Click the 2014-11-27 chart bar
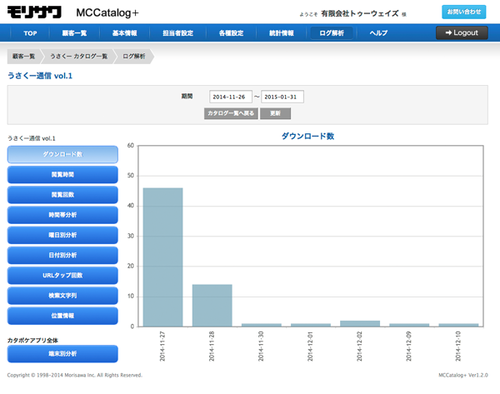The height and width of the screenshot is (394, 500). click(163, 257)
